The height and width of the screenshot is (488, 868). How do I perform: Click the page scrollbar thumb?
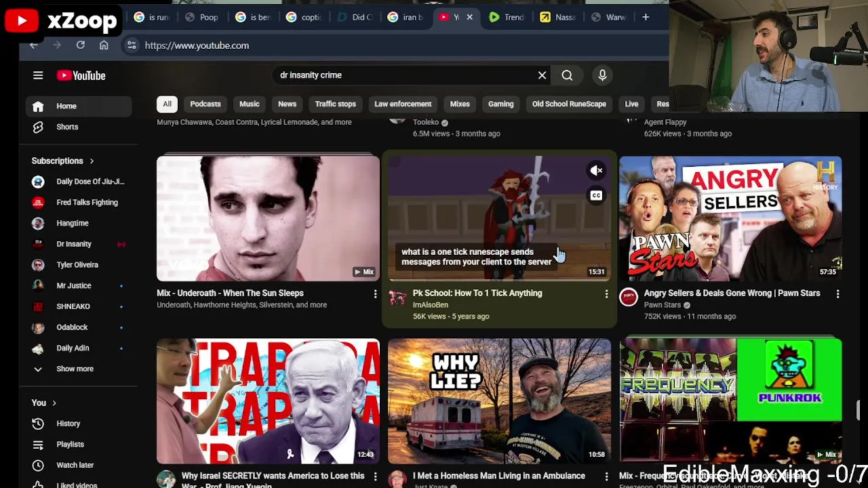(x=859, y=411)
